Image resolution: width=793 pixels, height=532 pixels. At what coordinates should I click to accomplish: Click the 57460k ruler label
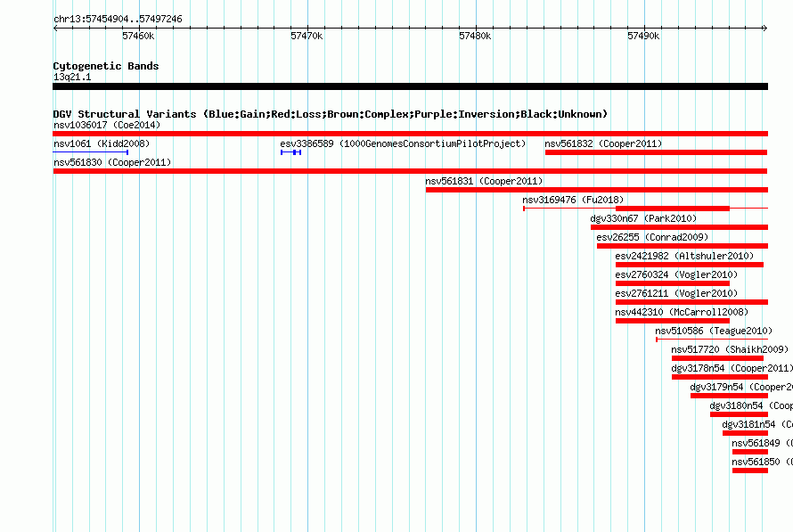click(138, 36)
